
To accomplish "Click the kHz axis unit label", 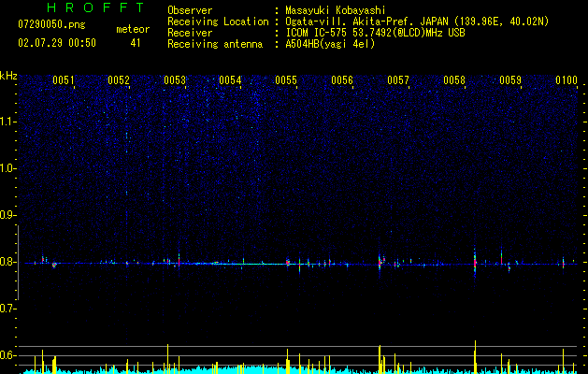I will click(x=8, y=76).
